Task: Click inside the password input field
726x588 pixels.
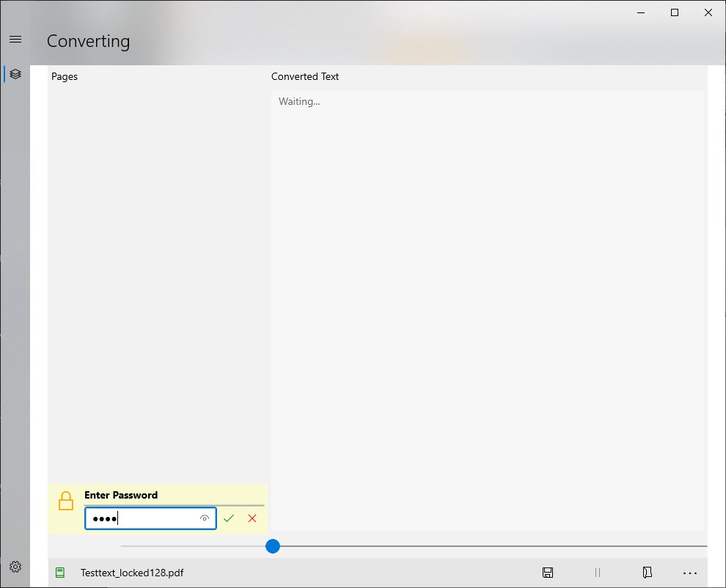Action: (x=150, y=518)
